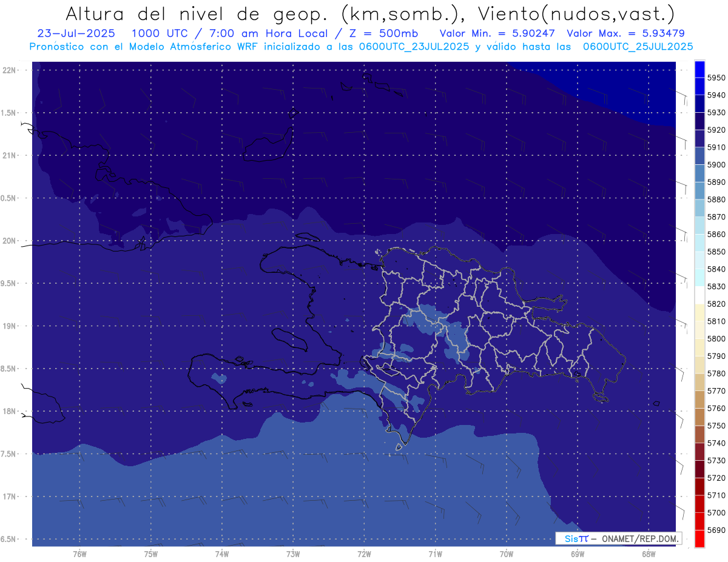728x562 pixels.
Task: Click the '5740' colorbar value
Action: [x=716, y=443]
